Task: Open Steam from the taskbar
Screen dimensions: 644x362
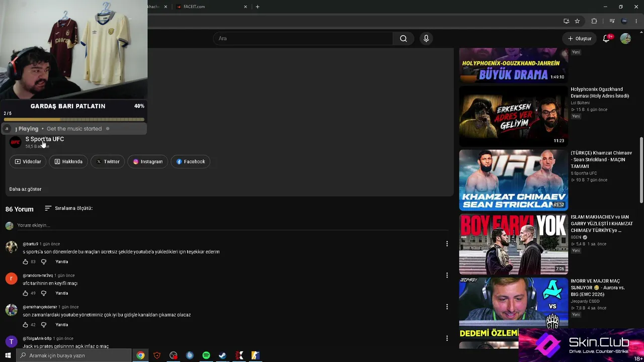Action: click(x=222, y=355)
